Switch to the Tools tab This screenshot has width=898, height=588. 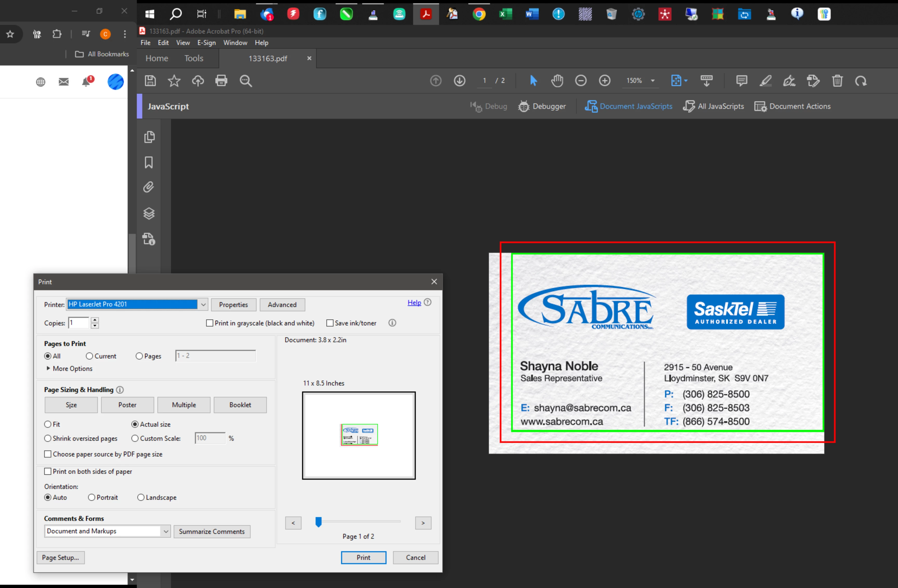tap(193, 58)
